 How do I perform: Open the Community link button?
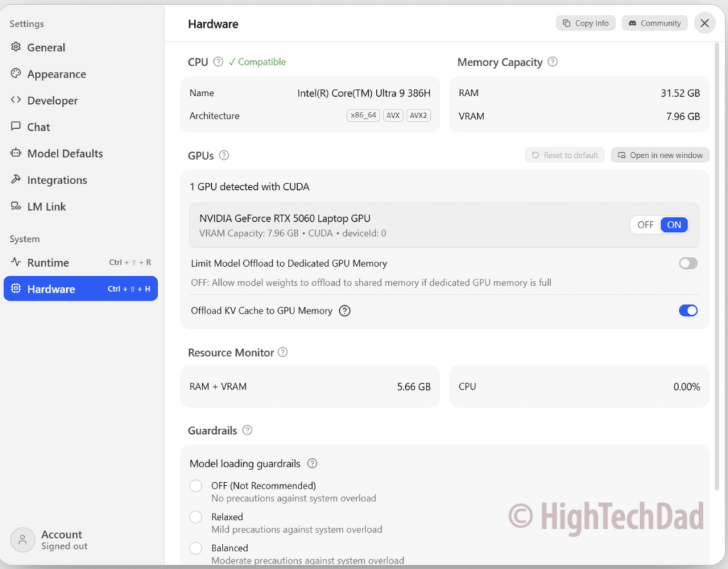click(655, 23)
